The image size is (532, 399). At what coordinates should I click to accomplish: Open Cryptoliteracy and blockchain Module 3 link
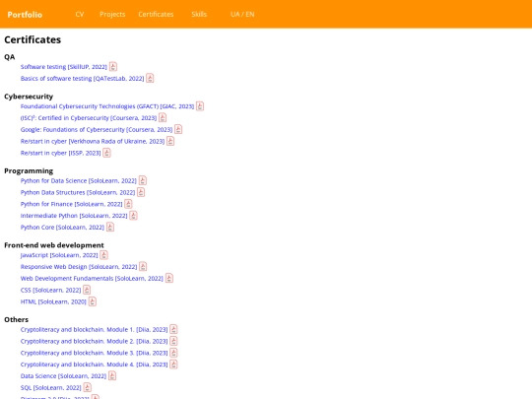click(94, 353)
